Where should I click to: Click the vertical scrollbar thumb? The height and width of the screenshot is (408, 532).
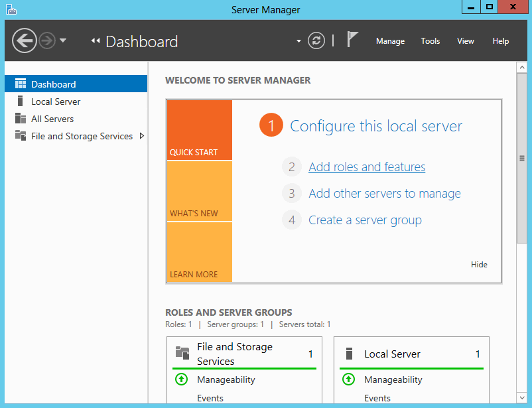522,158
